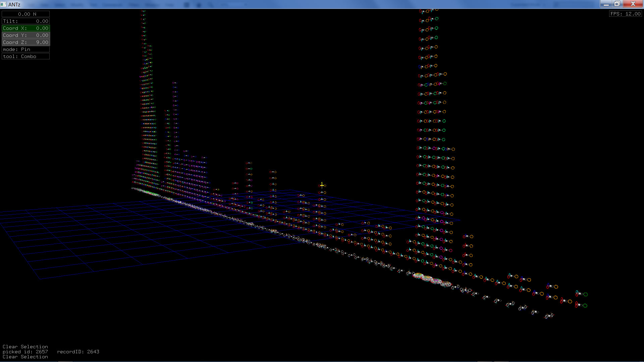Select last white glyph at ground row's end
Image resolution: width=644 pixels, height=362 pixels.
point(549,316)
